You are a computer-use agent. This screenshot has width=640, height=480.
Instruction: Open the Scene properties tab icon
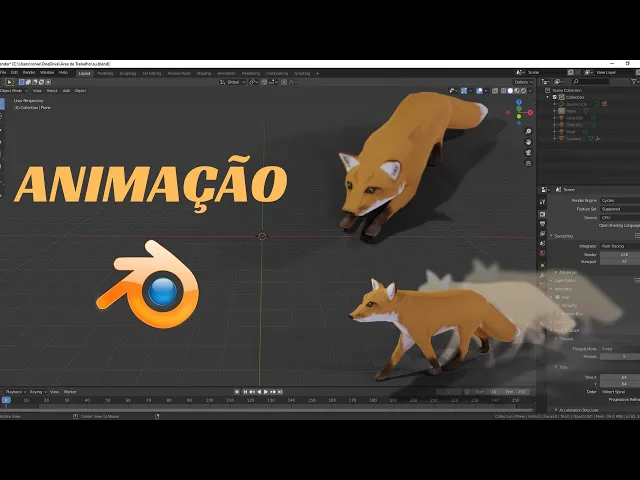pos(542,243)
